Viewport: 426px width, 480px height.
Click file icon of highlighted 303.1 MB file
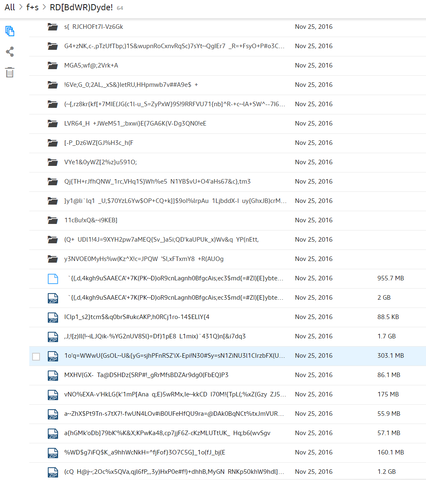point(53,356)
